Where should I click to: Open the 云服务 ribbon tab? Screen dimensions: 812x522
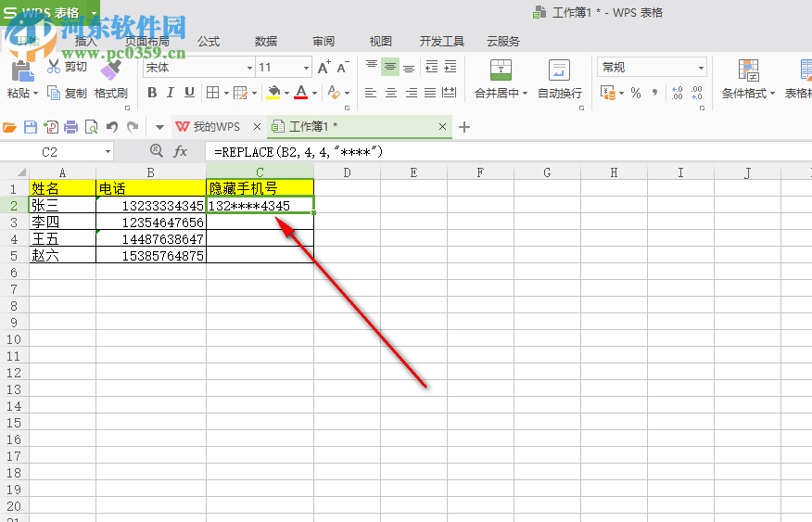(x=502, y=42)
